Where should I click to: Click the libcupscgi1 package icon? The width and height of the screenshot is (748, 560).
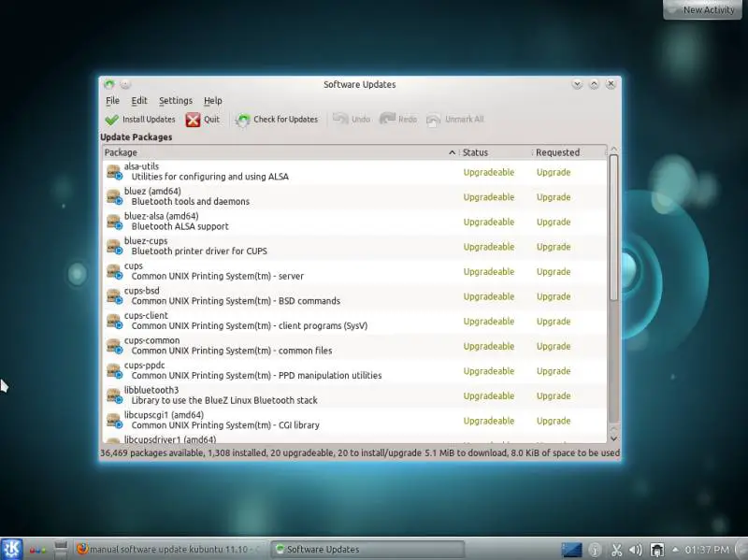pos(114,421)
